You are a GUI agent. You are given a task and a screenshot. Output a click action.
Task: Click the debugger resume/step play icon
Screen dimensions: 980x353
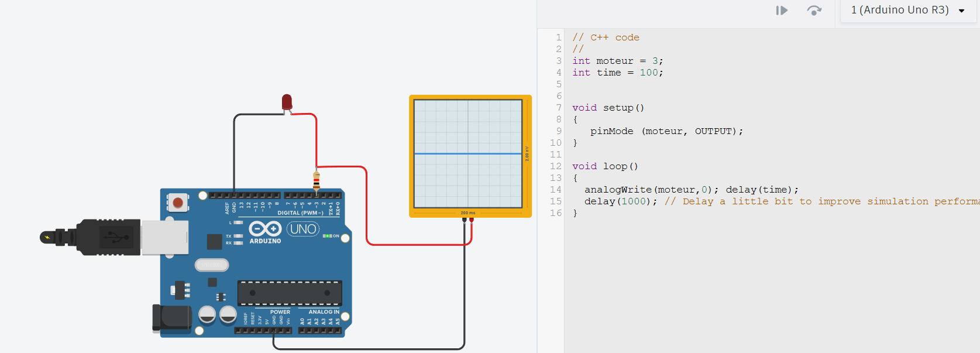pos(782,11)
